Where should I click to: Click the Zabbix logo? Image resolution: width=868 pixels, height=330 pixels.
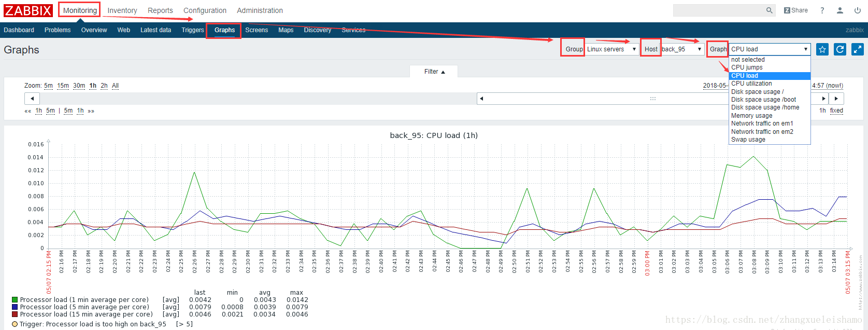[x=29, y=10]
